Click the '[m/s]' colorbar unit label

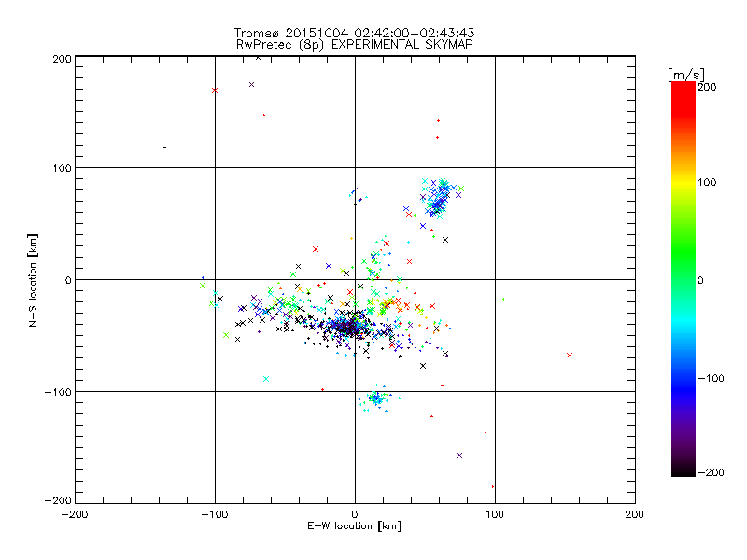pos(686,75)
